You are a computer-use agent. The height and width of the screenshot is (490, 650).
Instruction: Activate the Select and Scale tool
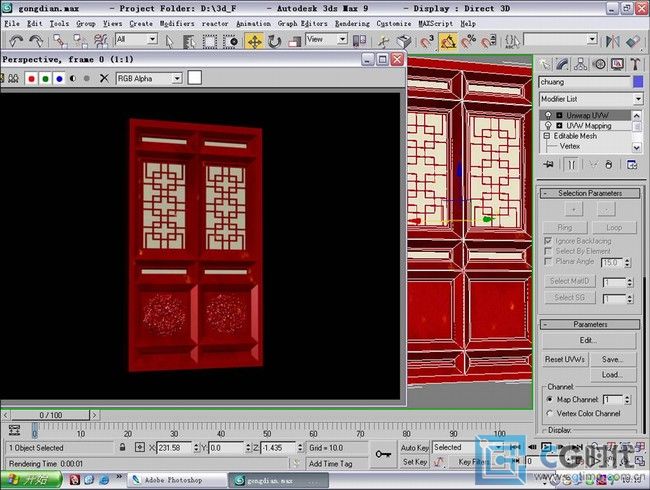point(294,41)
